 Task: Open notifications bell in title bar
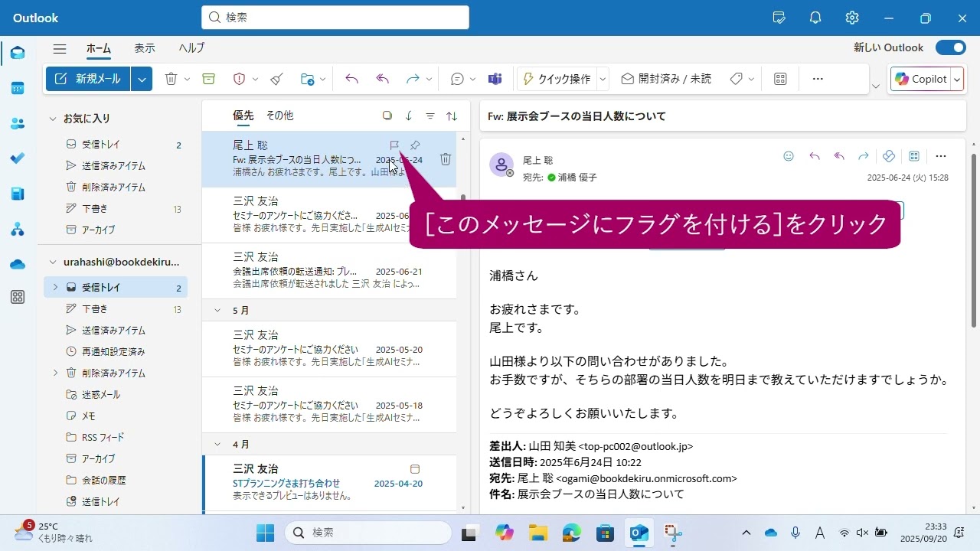click(x=815, y=18)
